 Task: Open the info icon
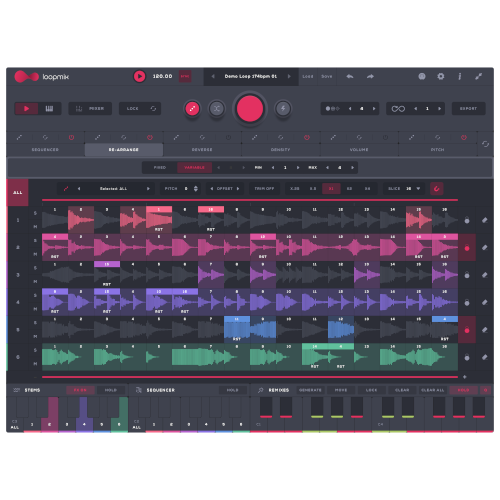tap(460, 76)
